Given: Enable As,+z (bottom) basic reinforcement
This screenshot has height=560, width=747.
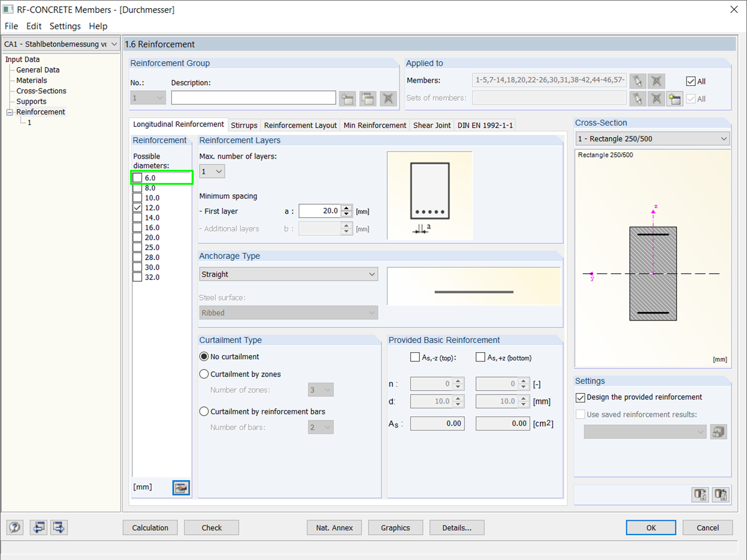Looking at the screenshot, I should tap(480, 357).
